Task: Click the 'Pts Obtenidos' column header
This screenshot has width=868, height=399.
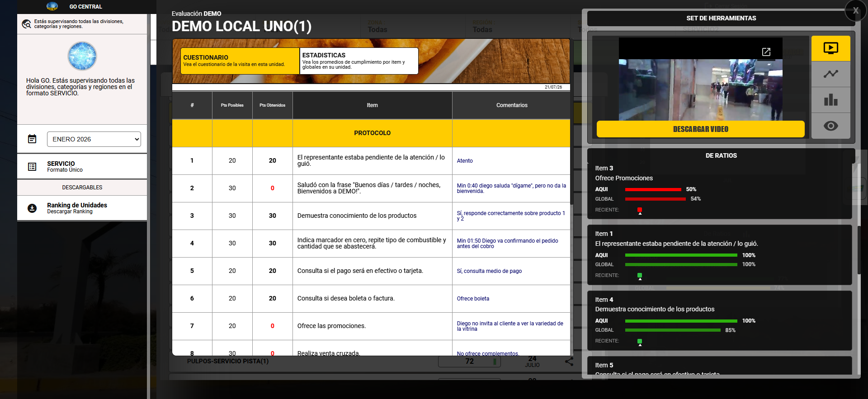Action: 273,105
